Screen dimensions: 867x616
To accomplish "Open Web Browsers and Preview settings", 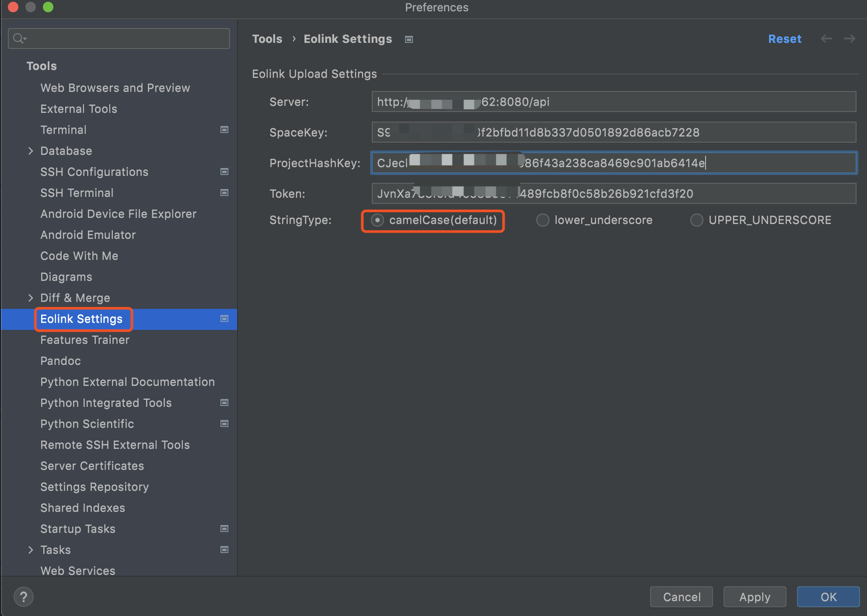I will [x=115, y=88].
